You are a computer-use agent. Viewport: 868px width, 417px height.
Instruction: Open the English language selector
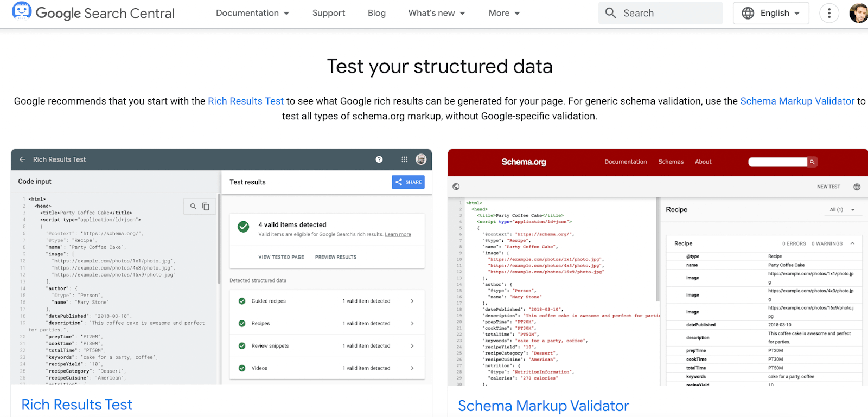(771, 13)
